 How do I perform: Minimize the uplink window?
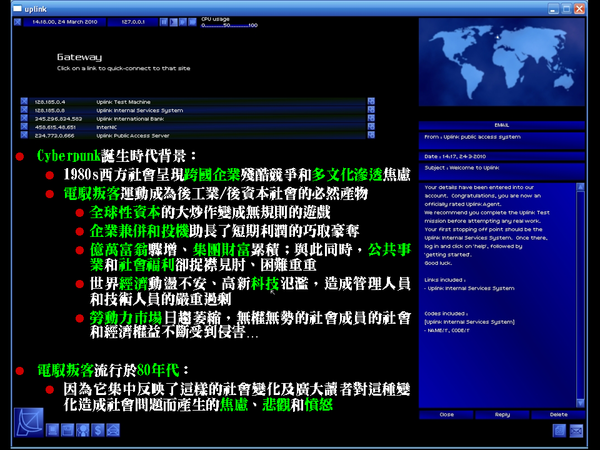coord(553,8)
